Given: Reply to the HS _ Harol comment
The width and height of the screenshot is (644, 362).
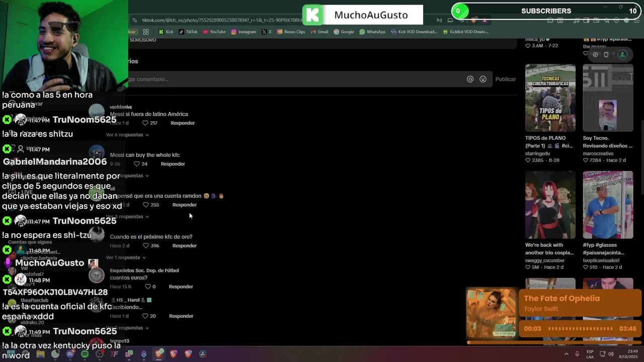Looking at the screenshot, I should click(181, 316).
